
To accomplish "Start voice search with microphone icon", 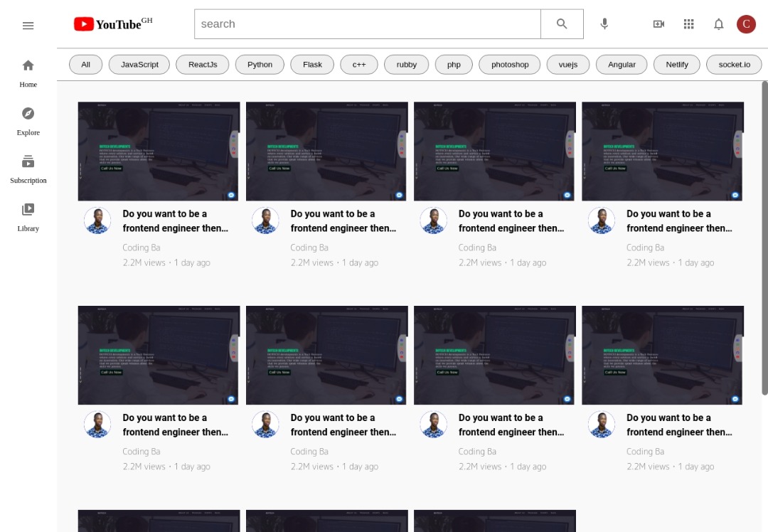I will (604, 24).
